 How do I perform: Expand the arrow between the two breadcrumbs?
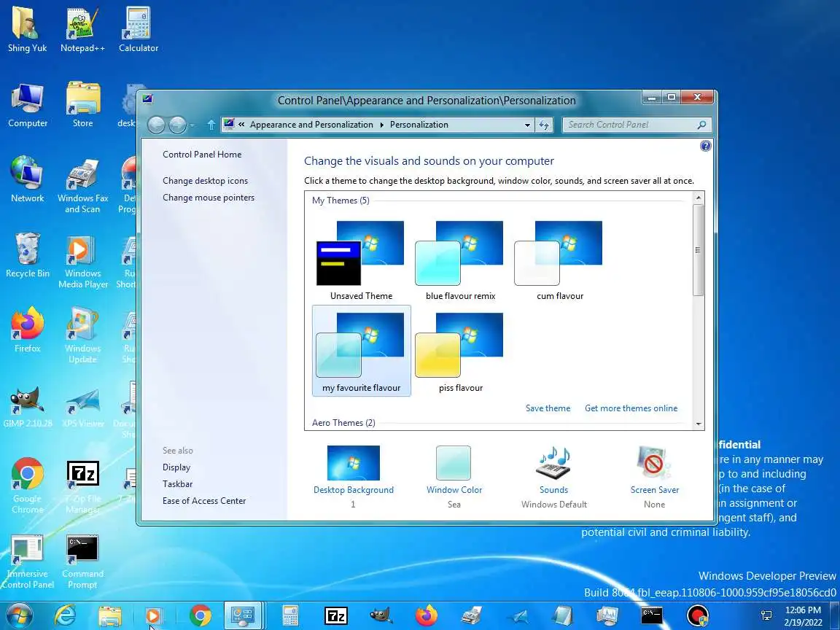pos(382,125)
